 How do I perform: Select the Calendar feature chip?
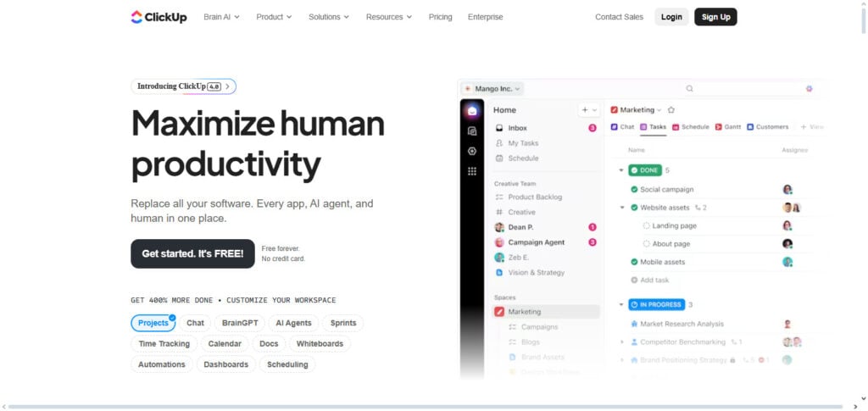tap(224, 343)
